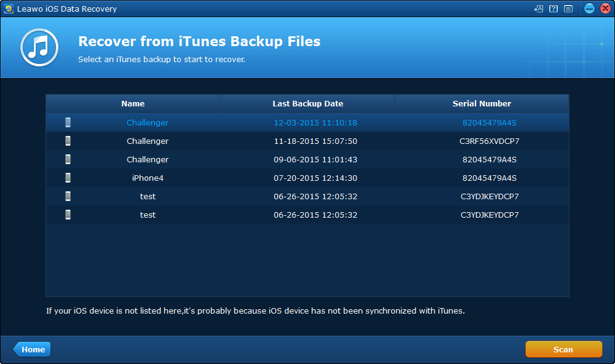Go back using the Home button
Screen dimensions: 615x364
[x=32, y=349]
